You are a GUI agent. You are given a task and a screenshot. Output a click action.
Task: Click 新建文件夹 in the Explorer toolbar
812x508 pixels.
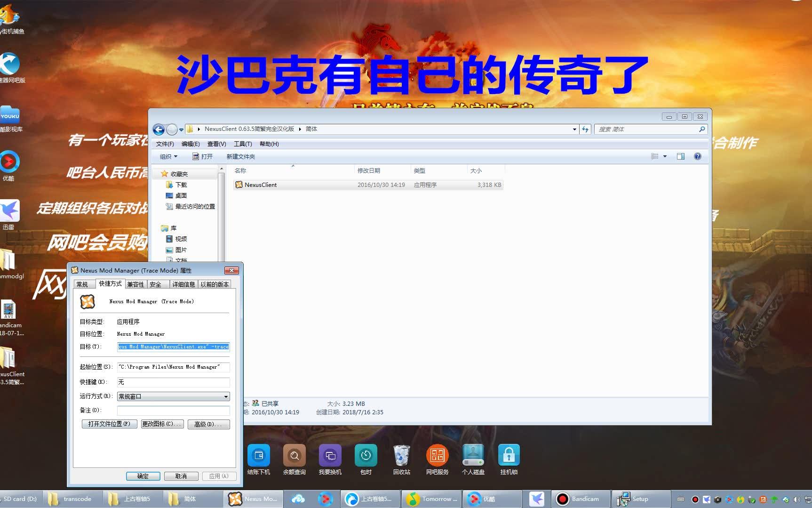coord(241,156)
